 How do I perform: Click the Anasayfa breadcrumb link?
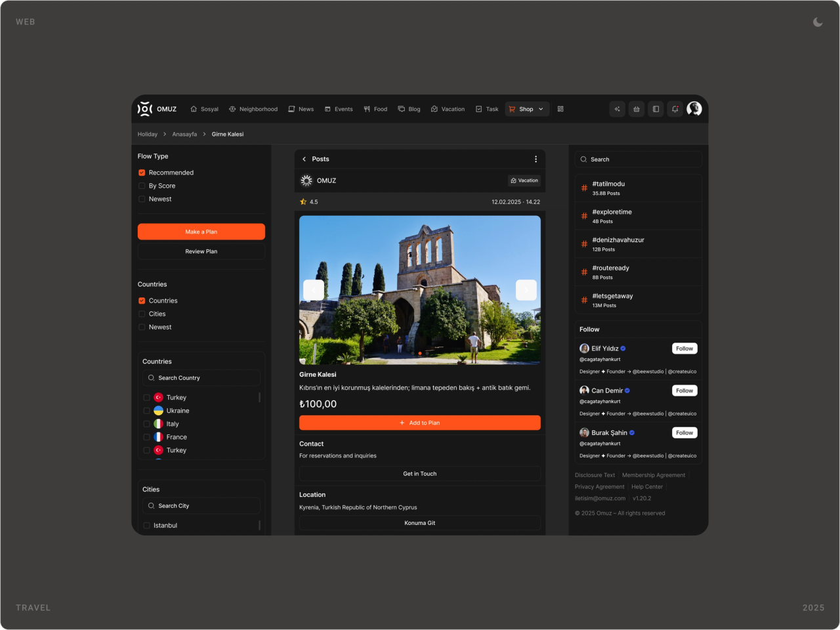click(184, 134)
